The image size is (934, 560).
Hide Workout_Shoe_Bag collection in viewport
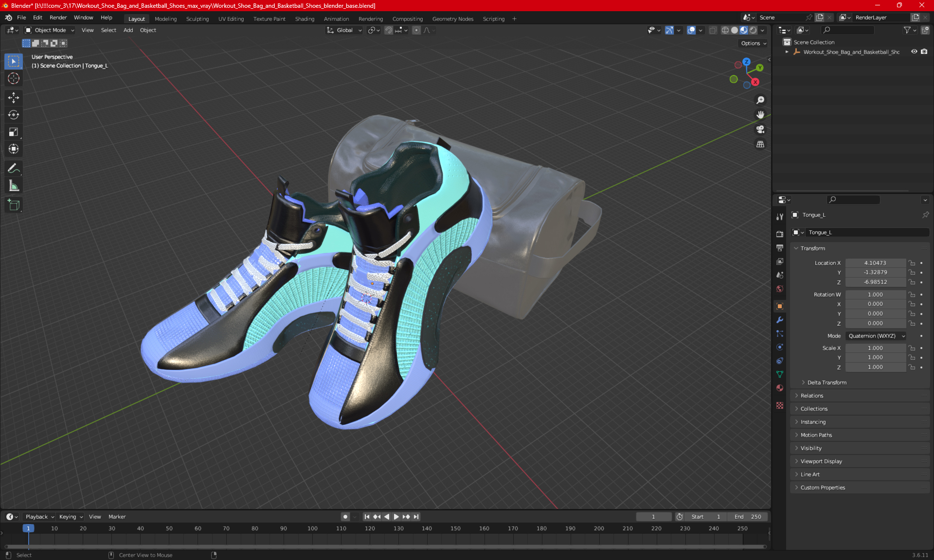click(x=914, y=52)
